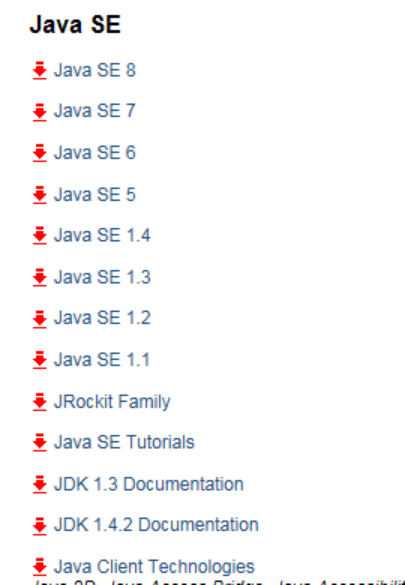
Task: Open the Java SE 8 link
Action: tap(95, 70)
